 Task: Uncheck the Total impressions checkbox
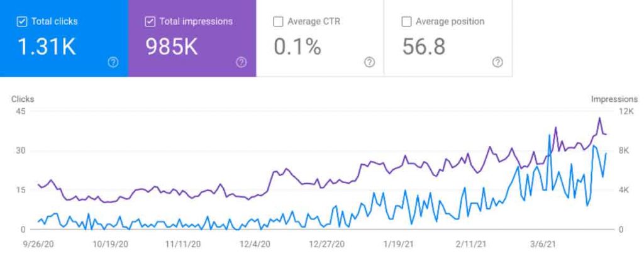pos(150,21)
